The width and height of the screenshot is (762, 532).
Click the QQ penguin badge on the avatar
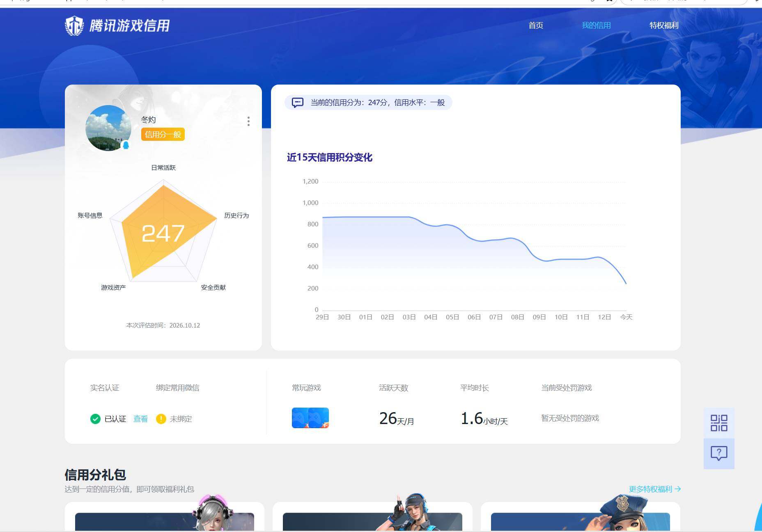click(x=126, y=145)
